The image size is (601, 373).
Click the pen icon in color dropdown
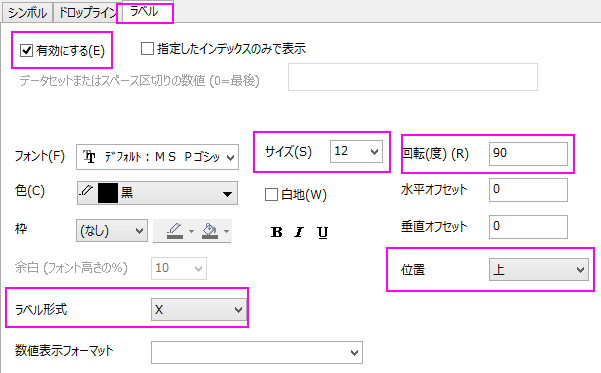pyautogui.click(x=87, y=190)
